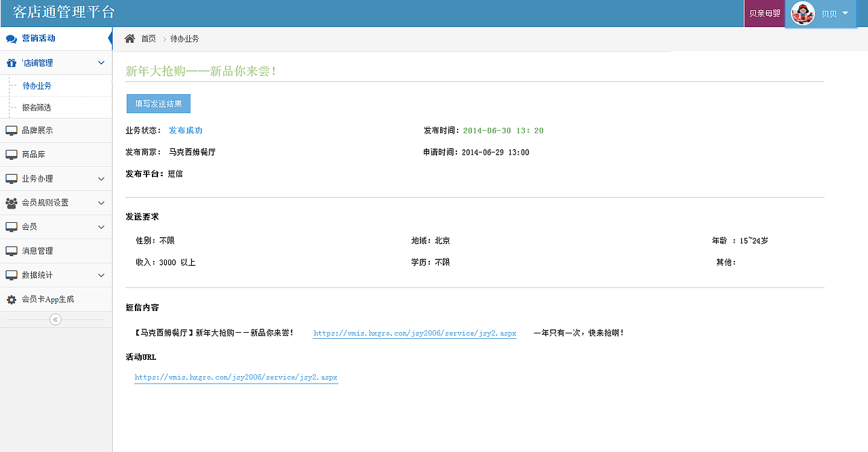Click the merchant name 马克西姆餐厅
Image resolution: width=868 pixels, height=452 pixels.
click(192, 152)
